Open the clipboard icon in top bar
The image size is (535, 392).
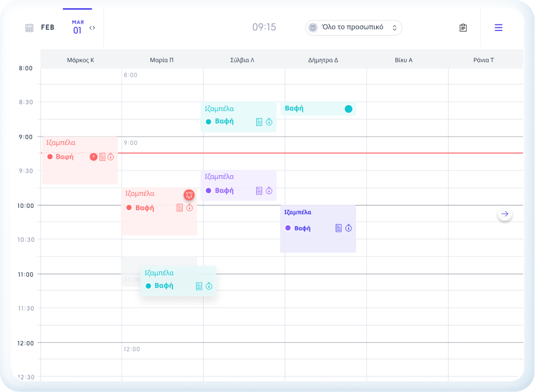coord(463,28)
